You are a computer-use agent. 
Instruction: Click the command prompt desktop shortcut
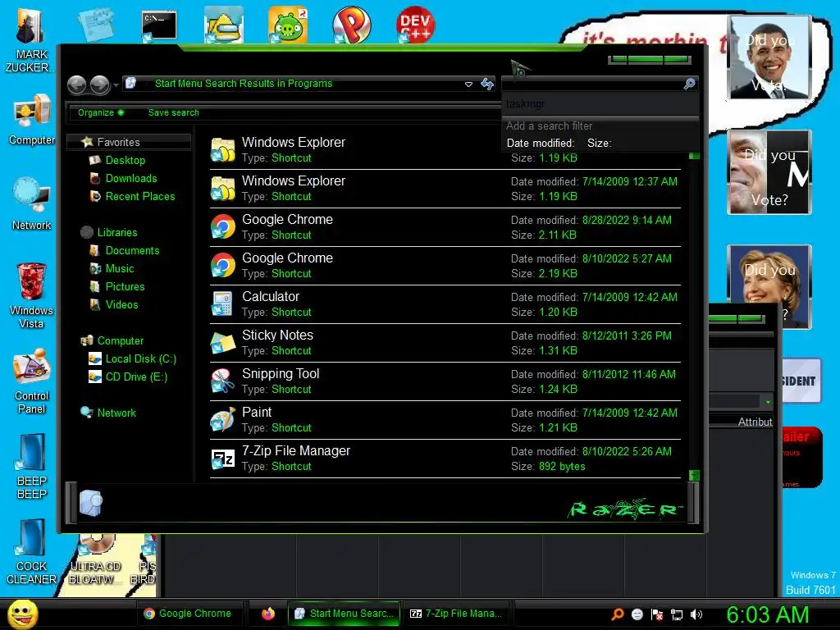tap(159, 25)
